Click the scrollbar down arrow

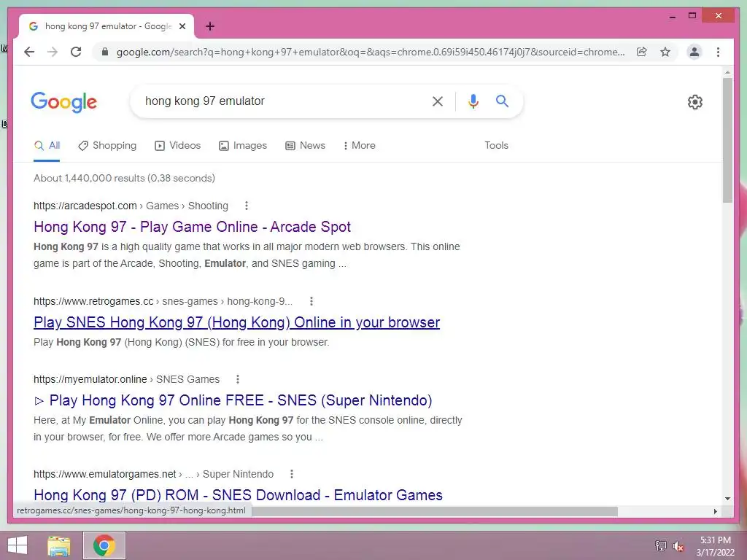727,499
